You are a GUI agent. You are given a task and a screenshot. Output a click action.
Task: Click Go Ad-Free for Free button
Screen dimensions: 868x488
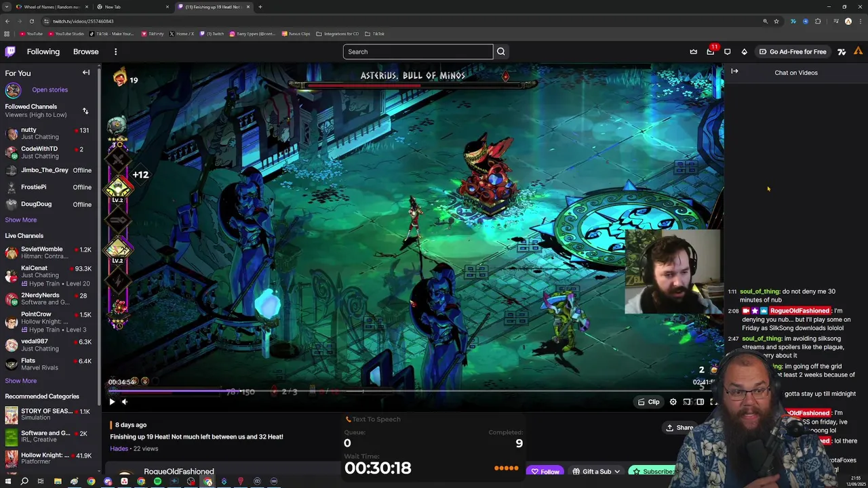click(793, 52)
